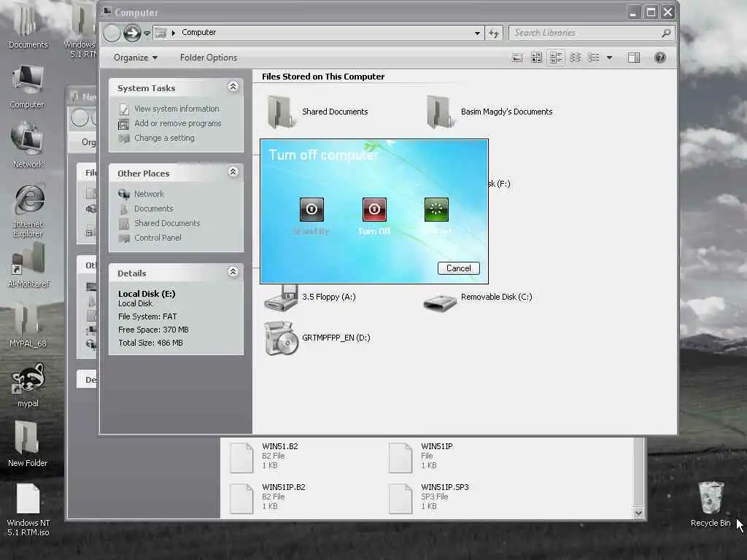
Task: Switch to filmstrip view icon
Action: pyautogui.click(x=517, y=58)
